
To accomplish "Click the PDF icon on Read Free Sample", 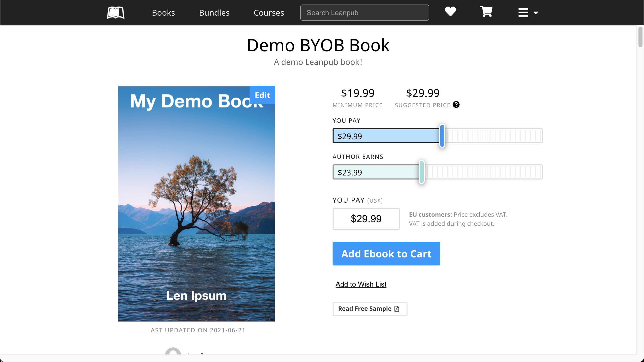I will click(397, 309).
